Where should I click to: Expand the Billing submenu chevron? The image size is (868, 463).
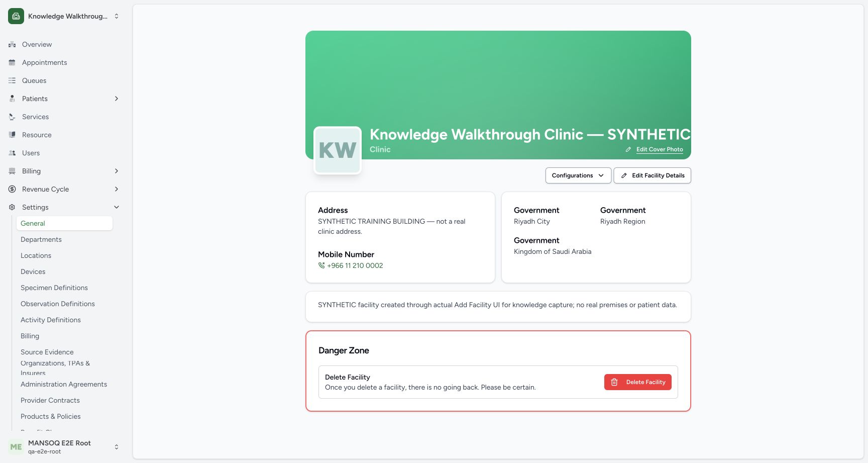click(117, 171)
